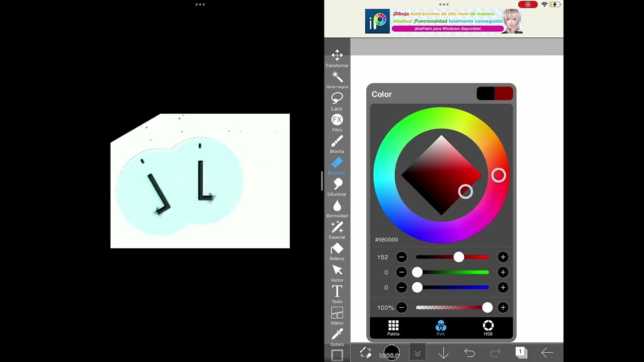This screenshot has width=644, height=362.
Task: Click the green channel slider handle
Action: click(417, 272)
